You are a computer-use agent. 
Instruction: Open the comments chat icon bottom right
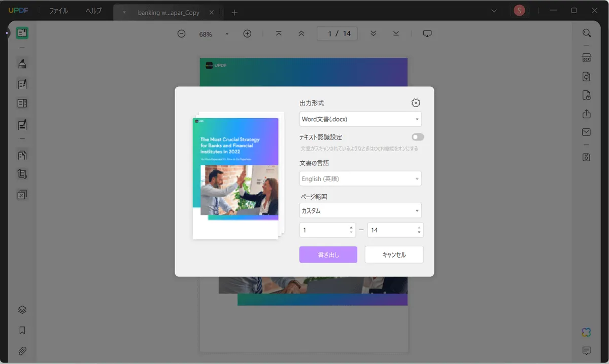coord(586,351)
